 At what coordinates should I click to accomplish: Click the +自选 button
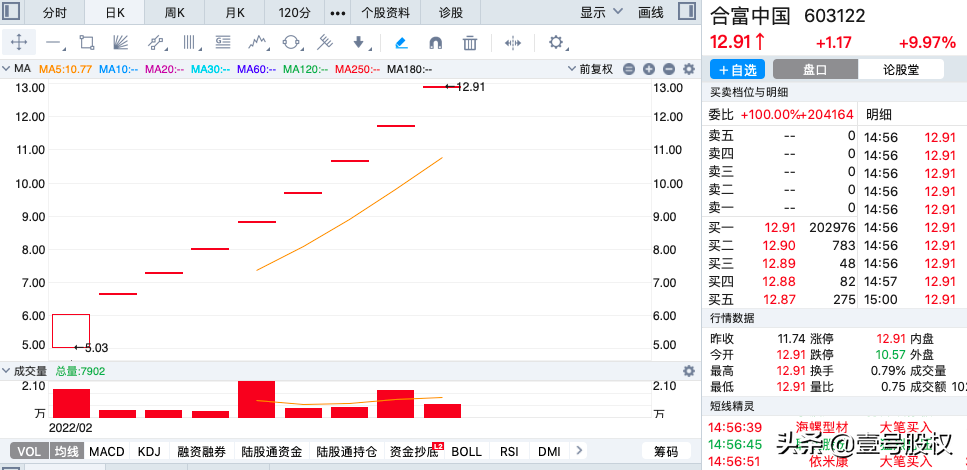[736, 70]
